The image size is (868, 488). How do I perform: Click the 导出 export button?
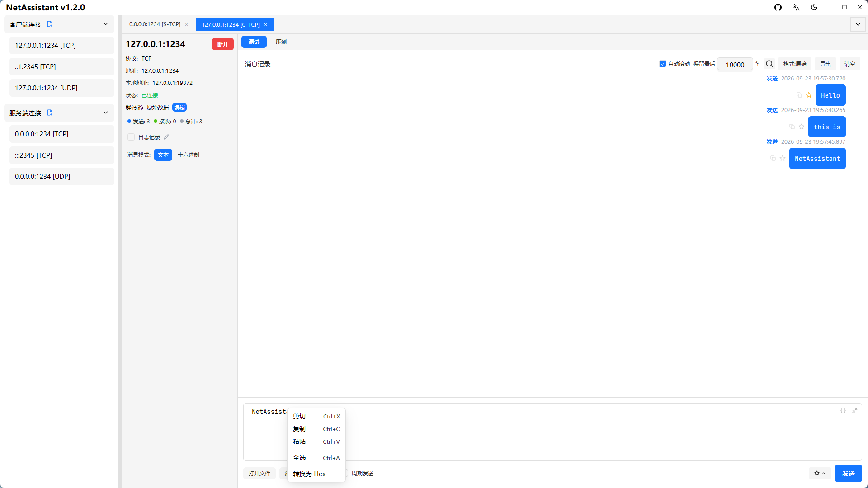pyautogui.click(x=826, y=64)
